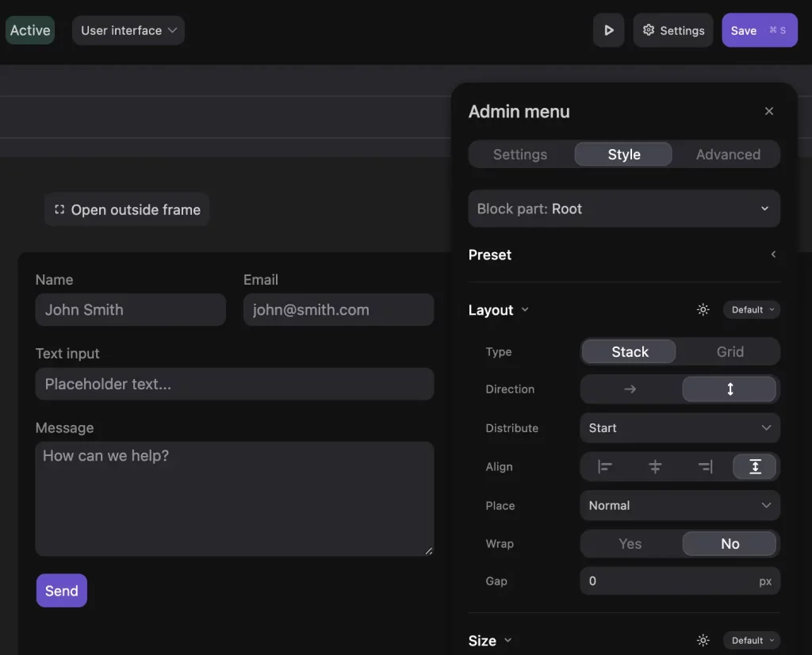Screen dimensions: 812x655
Task: Switch layout Type to Grid
Action: pyautogui.click(x=730, y=351)
